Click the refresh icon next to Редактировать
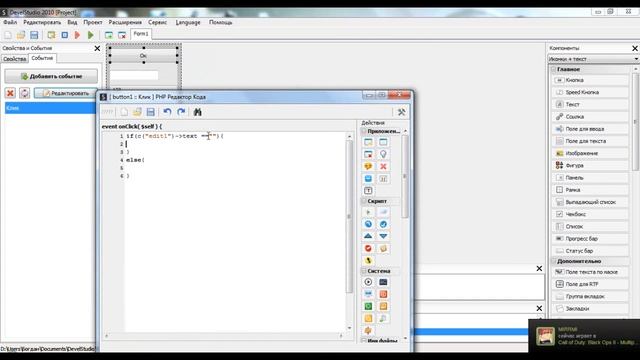 (x=24, y=93)
